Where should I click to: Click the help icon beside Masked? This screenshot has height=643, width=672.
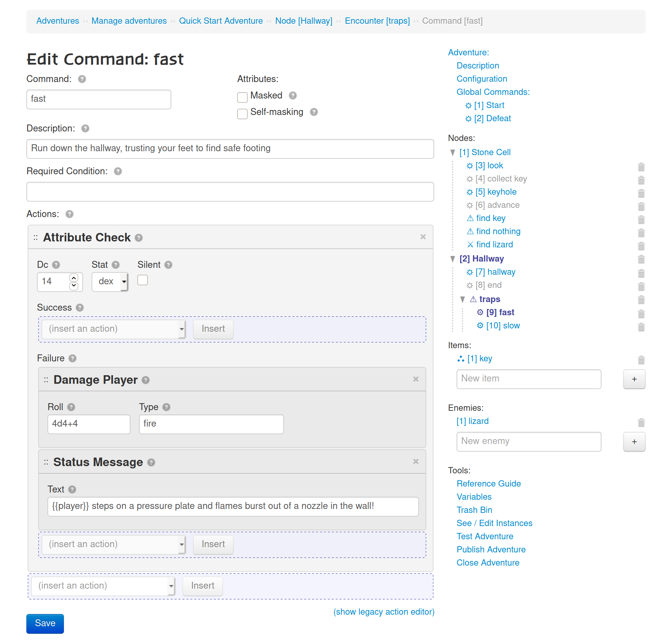[x=292, y=96]
